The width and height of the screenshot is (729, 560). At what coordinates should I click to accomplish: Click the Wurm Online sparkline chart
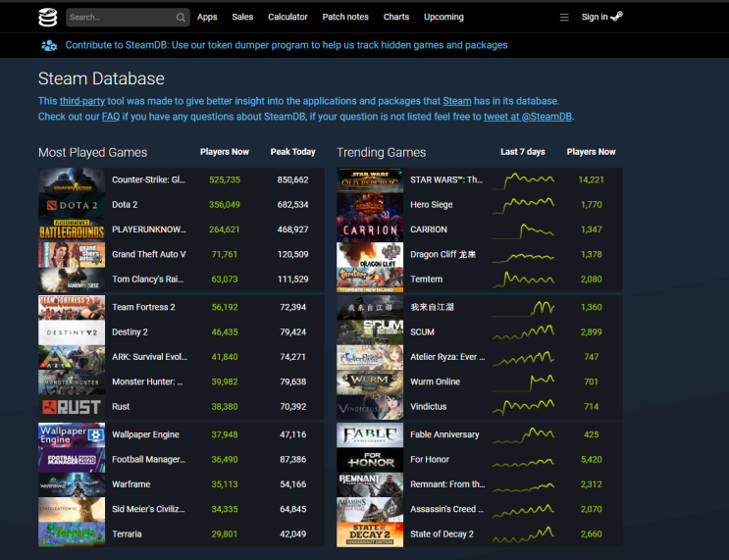pos(524,382)
